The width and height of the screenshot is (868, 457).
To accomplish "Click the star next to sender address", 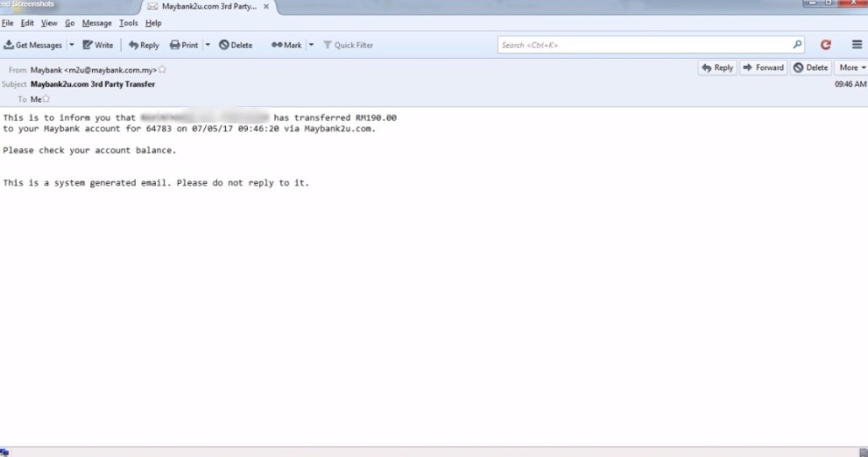I will 162,70.
